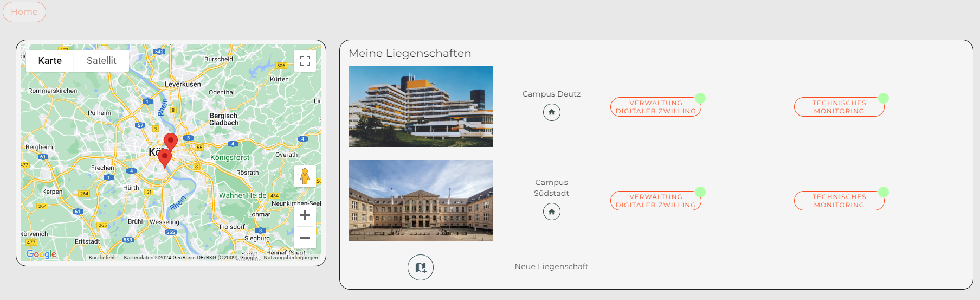Open the Campus Südstadt home icon
Image resolution: width=980 pixels, height=300 pixels.
[552, 212]
